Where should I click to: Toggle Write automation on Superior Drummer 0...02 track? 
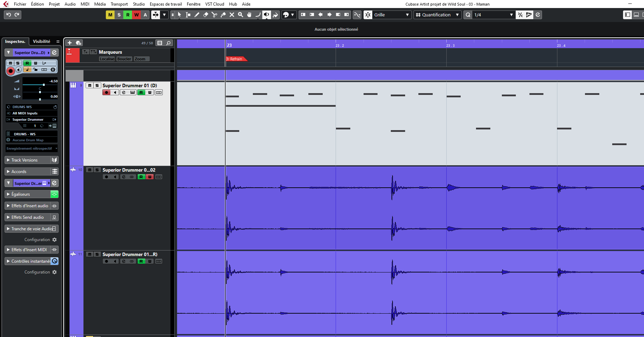click(x=150, y=177)
